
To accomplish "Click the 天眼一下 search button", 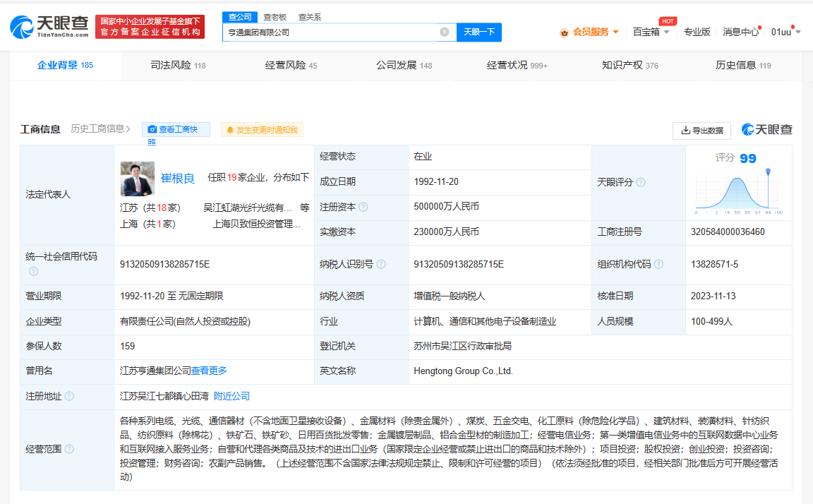I will pos(479,32).
